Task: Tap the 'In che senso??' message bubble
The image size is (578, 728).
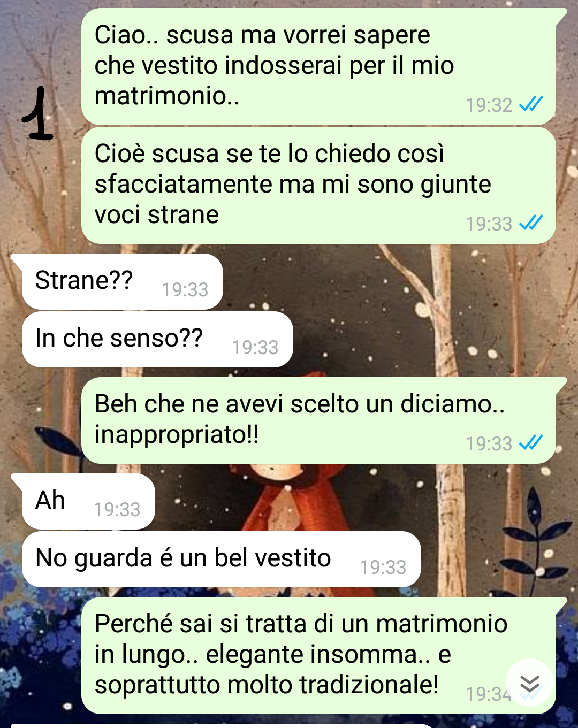Action: pyautogui.click(x=157, y=339)
